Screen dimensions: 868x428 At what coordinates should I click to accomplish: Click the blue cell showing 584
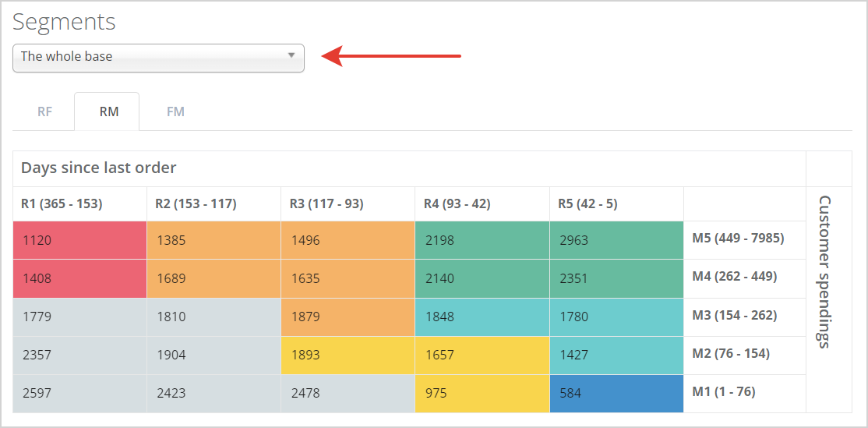[x=616, y=393]
